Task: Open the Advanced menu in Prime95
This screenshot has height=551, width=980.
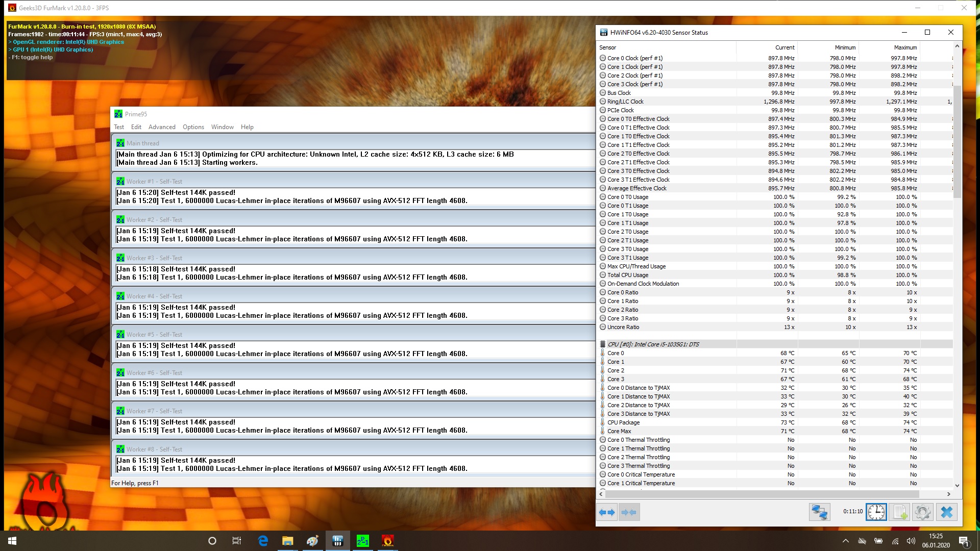Action: click(x=162, y=127)
